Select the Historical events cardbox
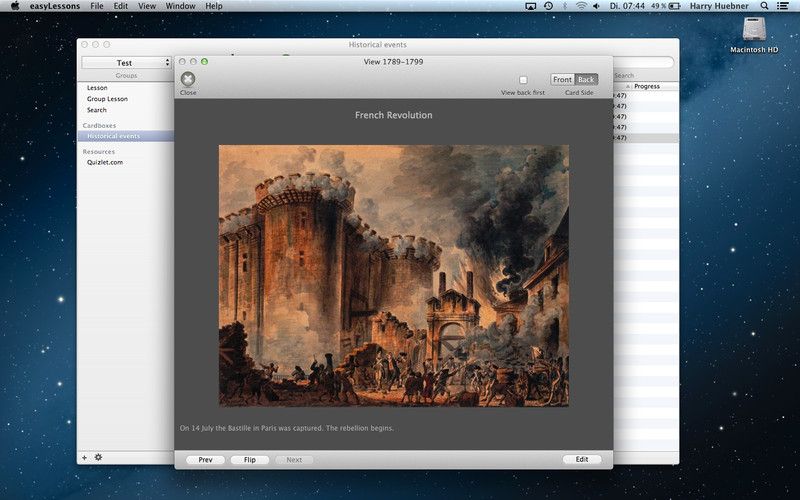 coord(126,136)
